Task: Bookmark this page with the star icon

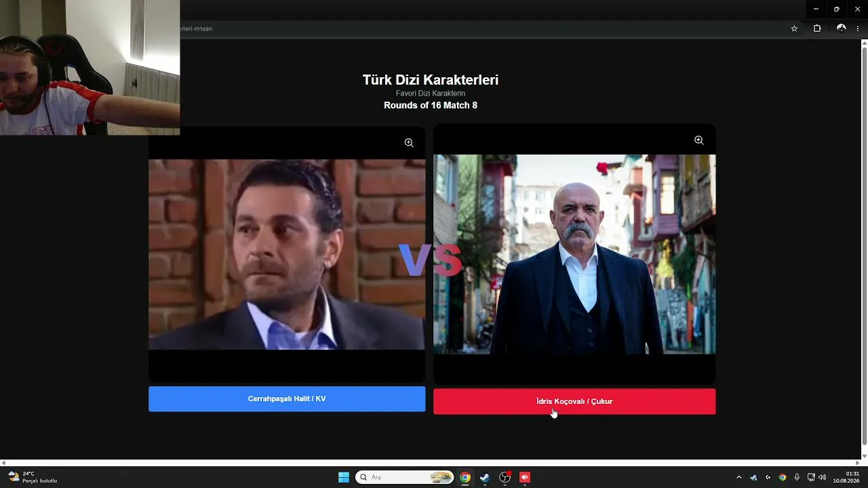Action: [x=794, y=28]
